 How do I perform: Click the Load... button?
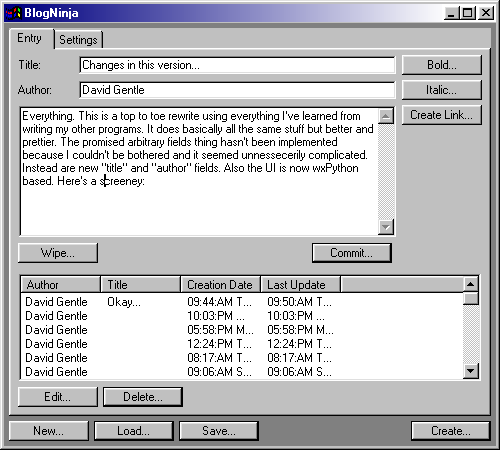134,431
